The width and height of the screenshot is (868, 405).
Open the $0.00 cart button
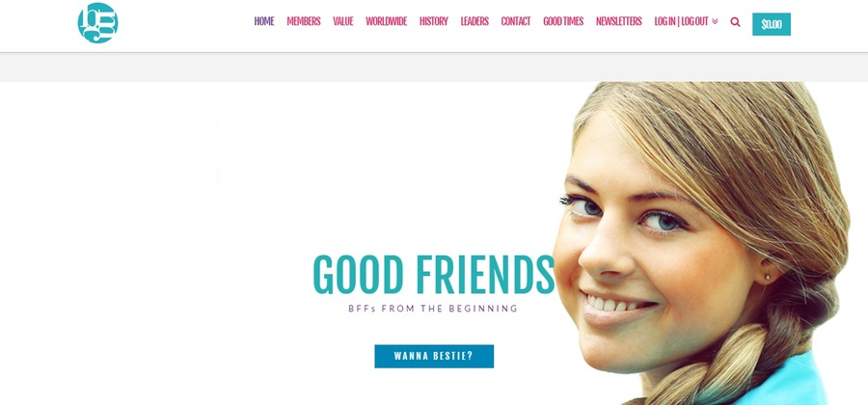pyautogui.click(x=772, y=24)
